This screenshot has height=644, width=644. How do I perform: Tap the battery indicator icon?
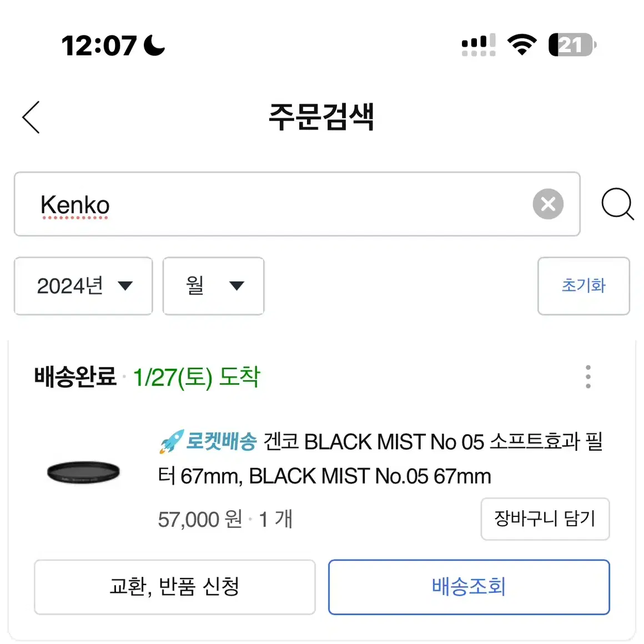click(x=572, y=44)
